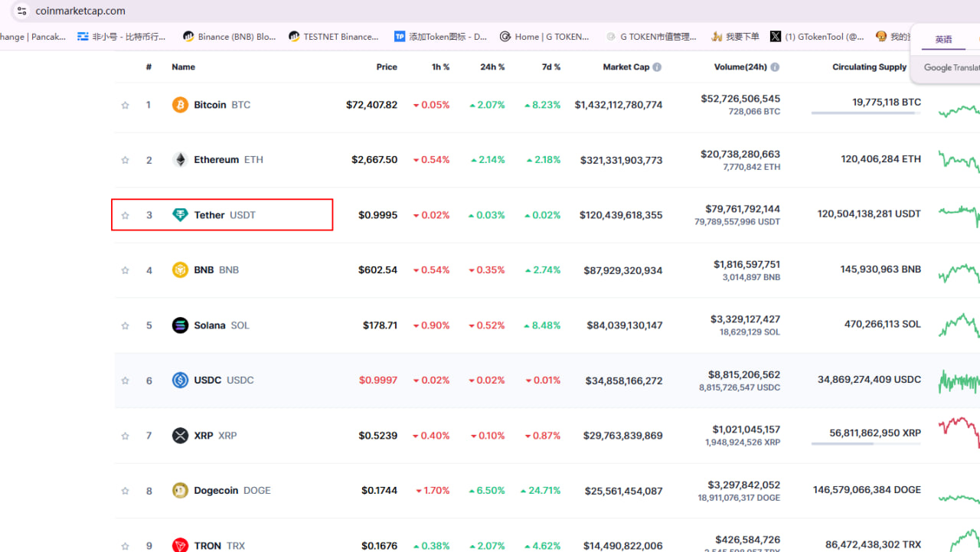This screenshot has width=980, height=552.
Task: Click Bitcoin circulating supply progress bar
Action: click(865, 113)
